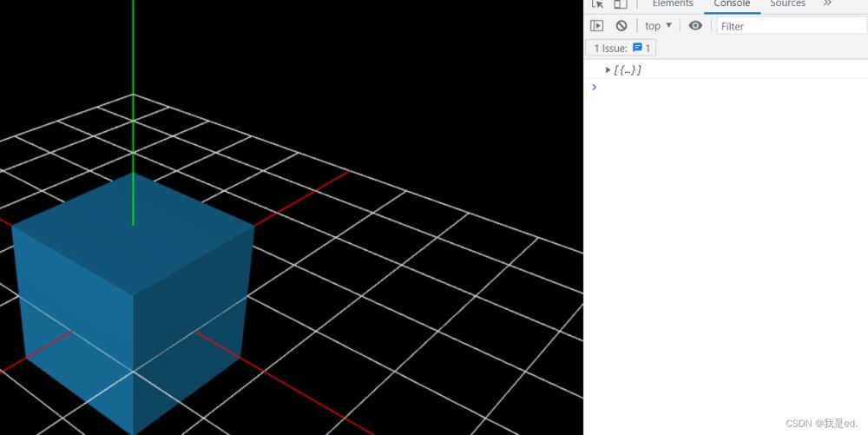The width and height of the screenshot is (868, 435).
Task: Open the Sources tab
Action: click(x=787, y=4)
